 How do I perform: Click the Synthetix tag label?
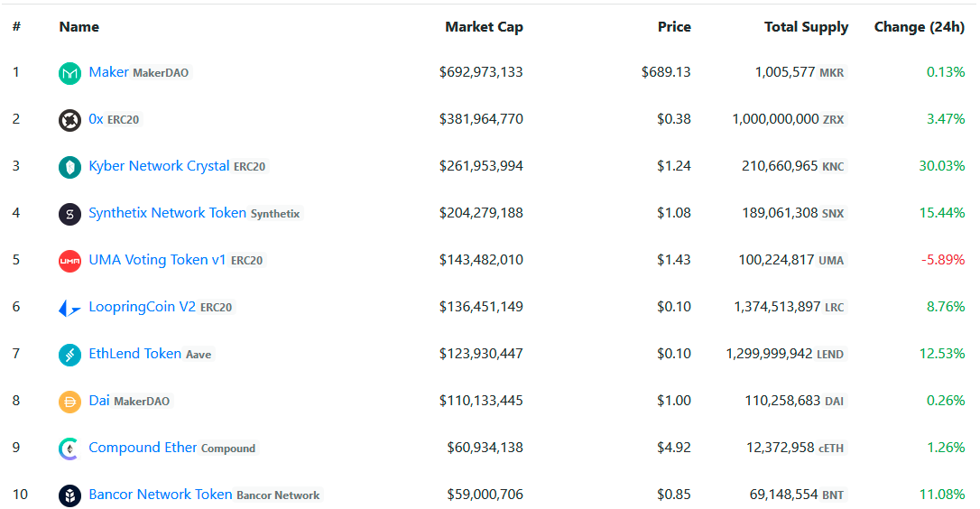275,213
